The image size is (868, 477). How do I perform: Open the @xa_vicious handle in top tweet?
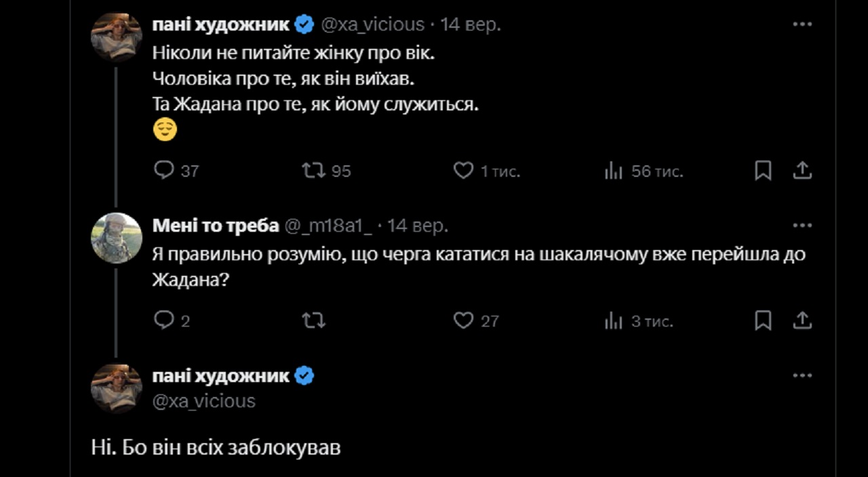(x=372, y=25)
